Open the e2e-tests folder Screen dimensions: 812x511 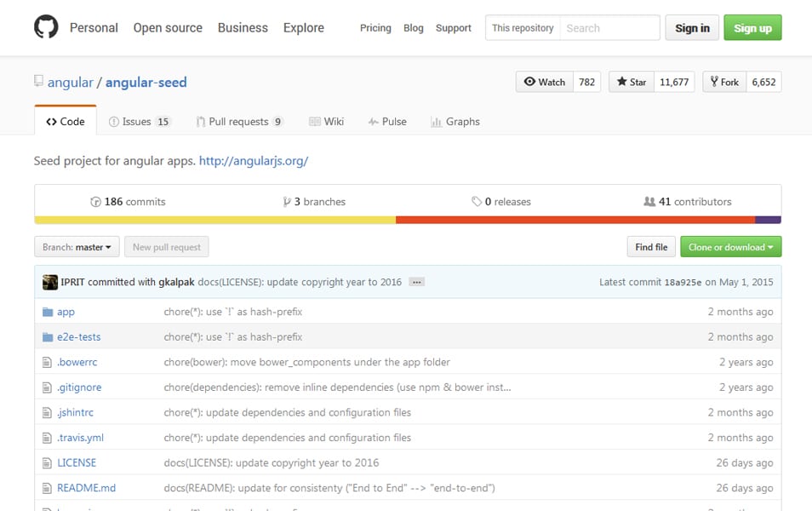78,337
